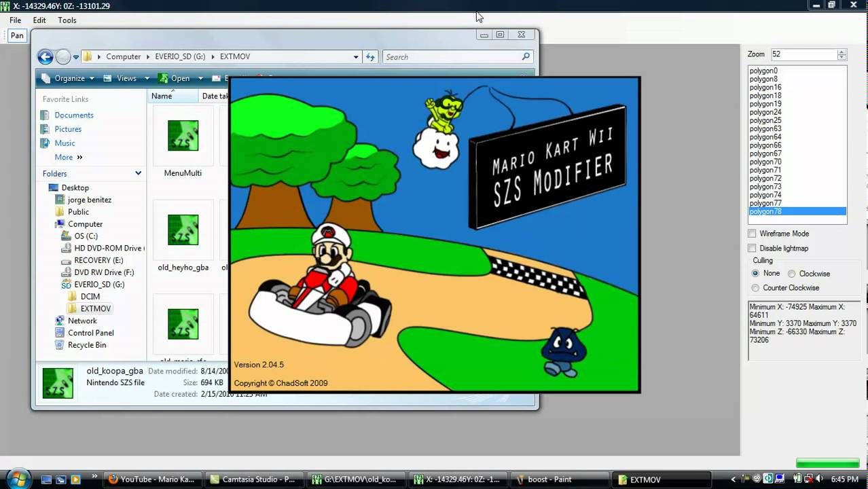The height and width of the screenshot is (489, 868).
Task: Click the green progress bar
Action: pos(829,464)
